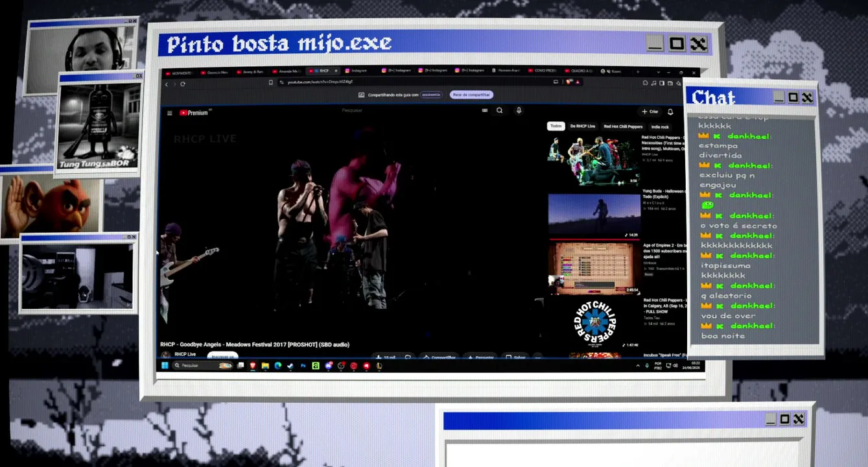The width and height of the screenshot is (868, 467).
Task: Open the Brave Shields lion icon
Action: pos(569,82)
